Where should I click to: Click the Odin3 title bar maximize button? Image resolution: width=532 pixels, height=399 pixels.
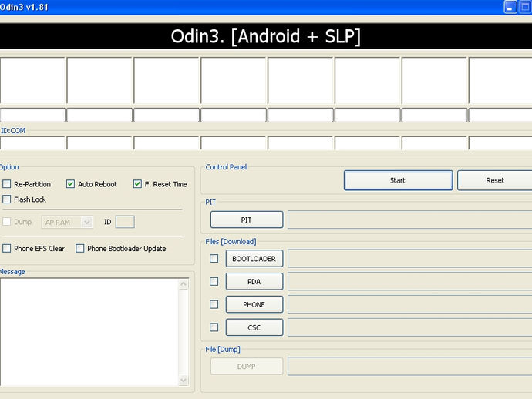525,7
